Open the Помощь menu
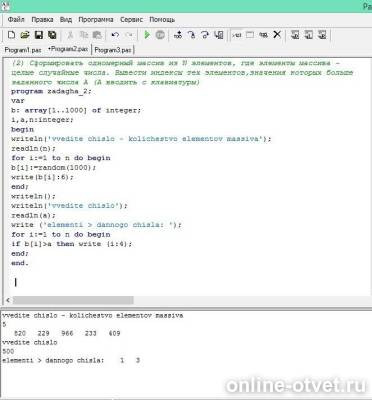372x400 pixels. click(162, 19)
